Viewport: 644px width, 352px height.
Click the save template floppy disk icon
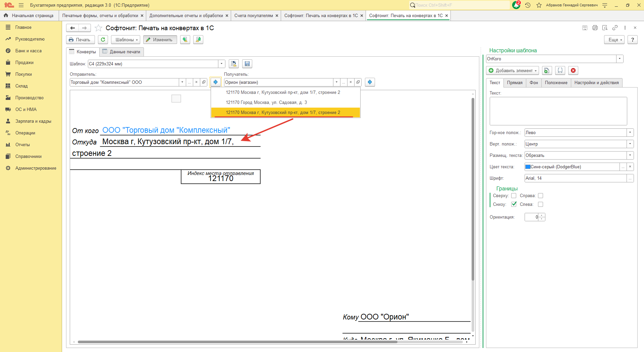(x=247, y=64)
